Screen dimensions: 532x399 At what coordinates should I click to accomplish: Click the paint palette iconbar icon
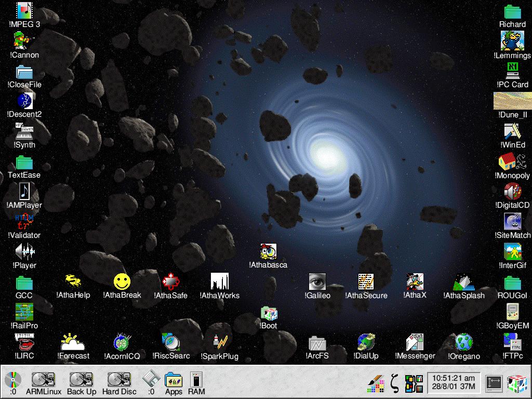tap(376, 384)
